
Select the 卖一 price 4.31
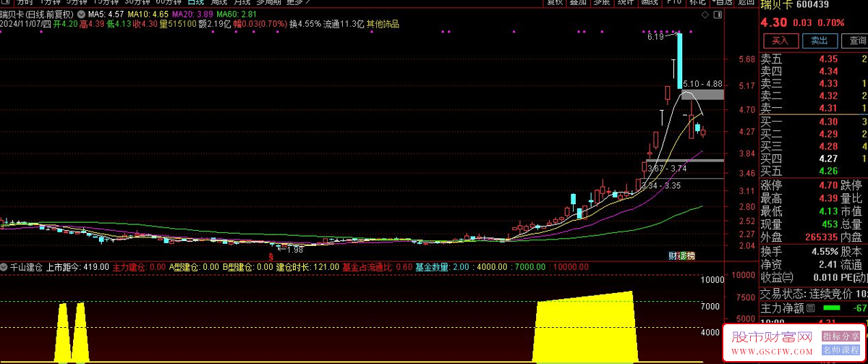click(x=828, y=108)
